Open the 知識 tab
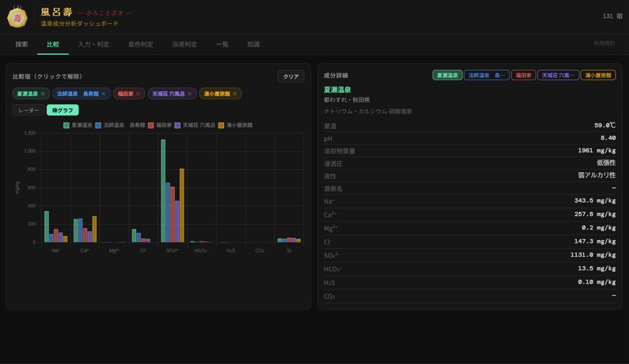Image resolution: width=629 pixels, height=364 pixels. point(253,44)
